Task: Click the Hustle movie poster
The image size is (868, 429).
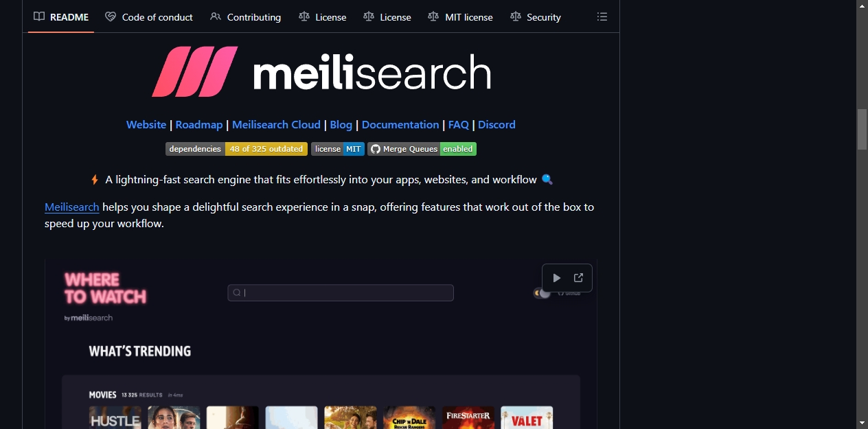Action: pyautogui.click(x=115, y=417)
